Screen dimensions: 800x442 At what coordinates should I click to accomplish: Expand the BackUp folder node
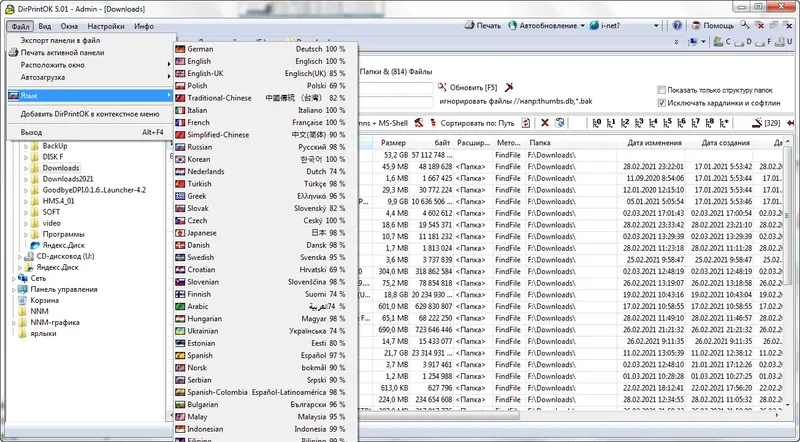tap(26, 146)
